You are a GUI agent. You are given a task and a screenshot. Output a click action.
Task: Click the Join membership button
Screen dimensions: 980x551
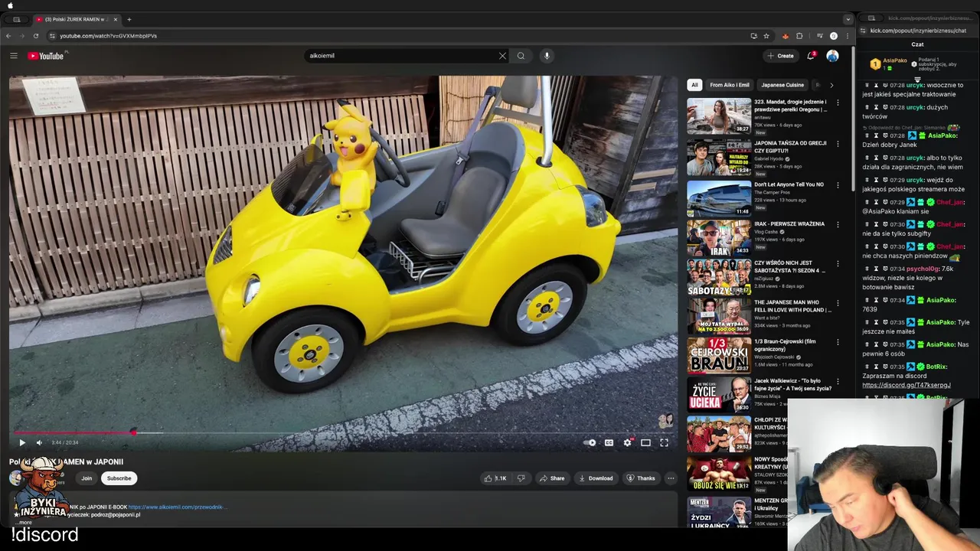point(87,478)
